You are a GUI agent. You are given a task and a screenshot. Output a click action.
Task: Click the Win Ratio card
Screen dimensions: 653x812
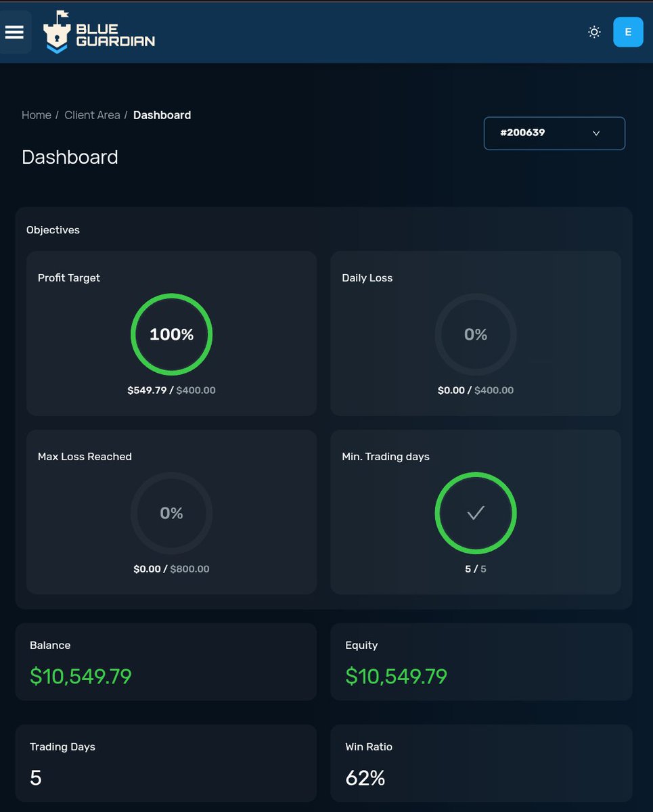(481, 763)
